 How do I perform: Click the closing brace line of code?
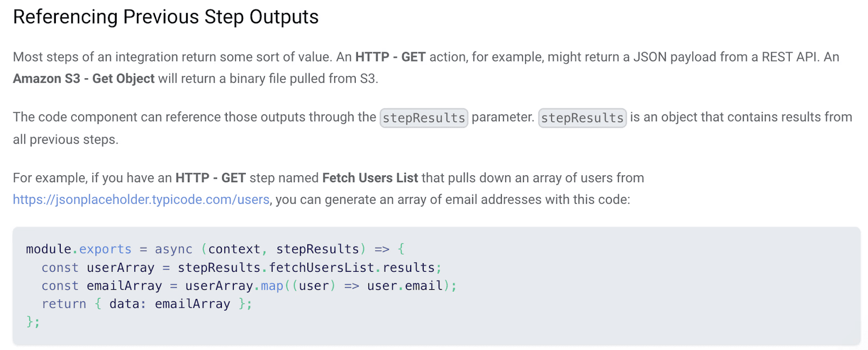coord(33,322)
